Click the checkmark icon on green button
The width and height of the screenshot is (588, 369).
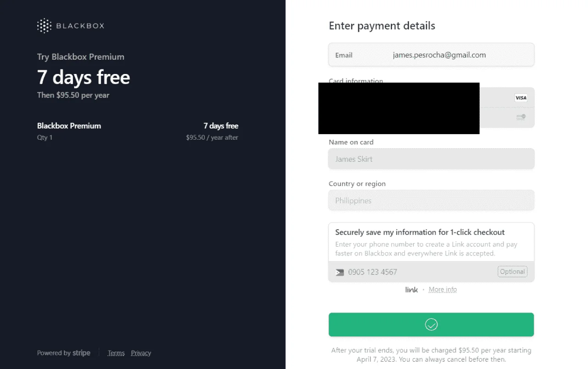tap(431, 324)
